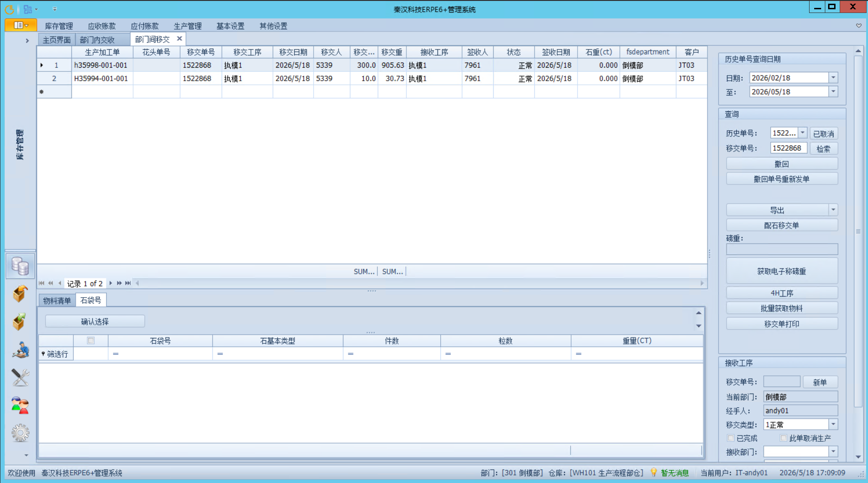This screenshot has height=483, width=868.
Task: Open the orange-arrow package box sidebar icon
Action: [x=20, y=293]
